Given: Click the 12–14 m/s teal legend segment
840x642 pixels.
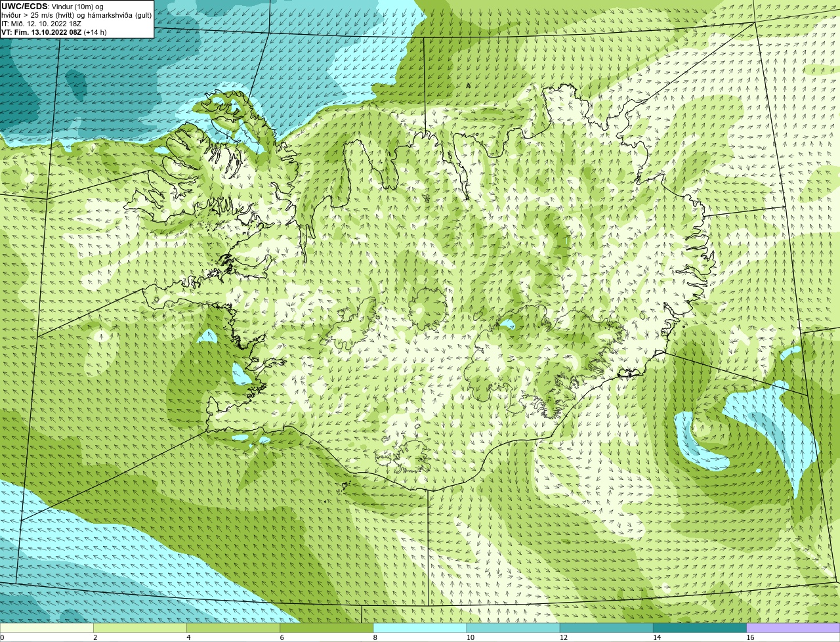Looking at the screenshot, I should pyautogui.click(x=606, y=628).
